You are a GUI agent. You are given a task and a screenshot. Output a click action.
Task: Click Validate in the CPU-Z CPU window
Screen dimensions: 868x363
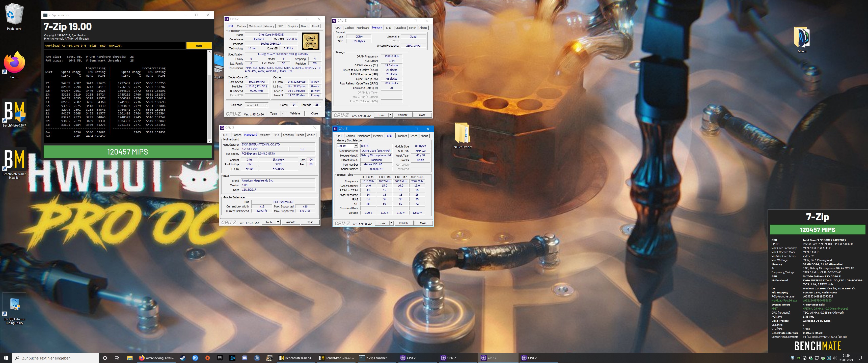tap(295, 113)
